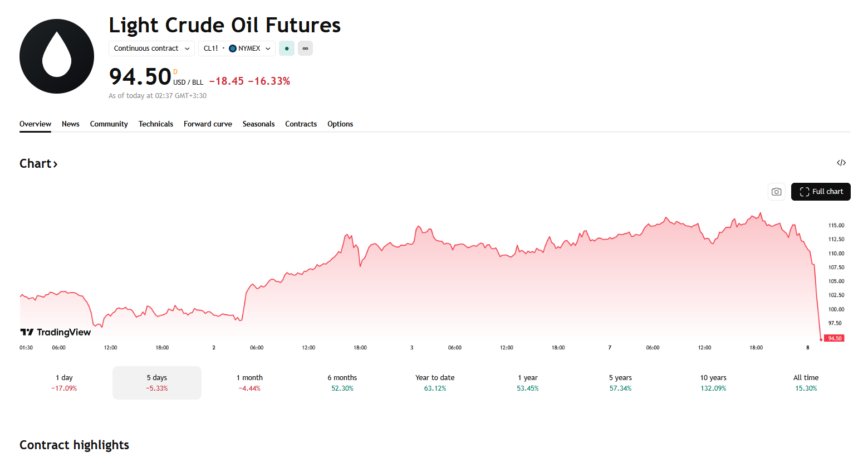This screenshot has width=868, height=462.
Task: Select the 1 day range
Action: point(64,382)
